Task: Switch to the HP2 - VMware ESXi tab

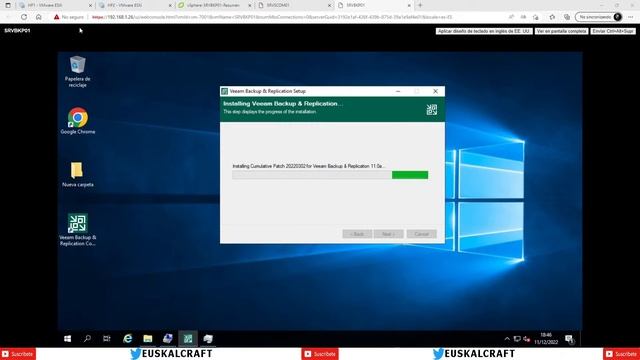Action: pyautogui.click(x=135, y=5)
